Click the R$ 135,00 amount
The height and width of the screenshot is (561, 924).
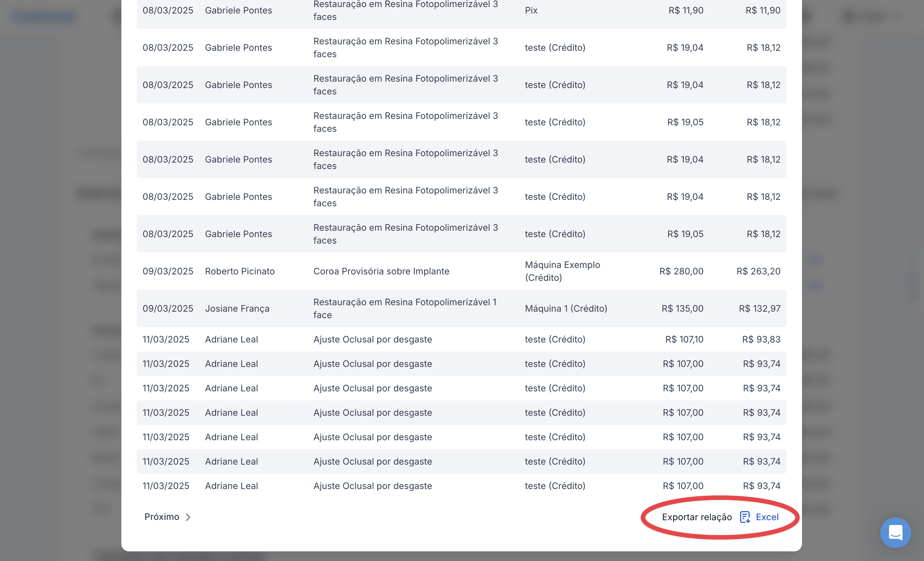pos(682,308)
